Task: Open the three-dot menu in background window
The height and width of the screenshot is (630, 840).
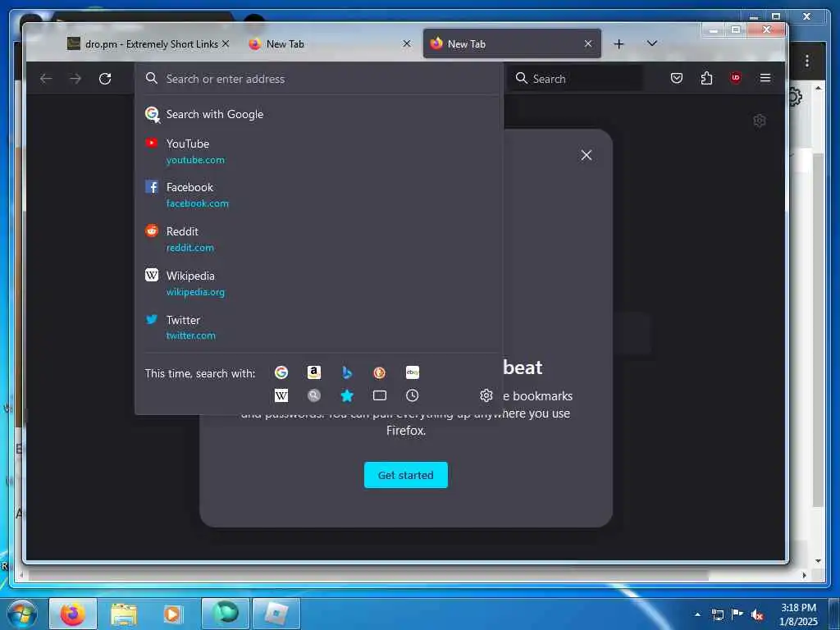Action: [807, 61]
